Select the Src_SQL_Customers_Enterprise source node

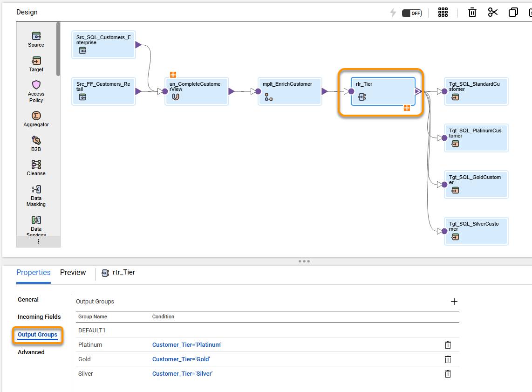tap(103, 45)
